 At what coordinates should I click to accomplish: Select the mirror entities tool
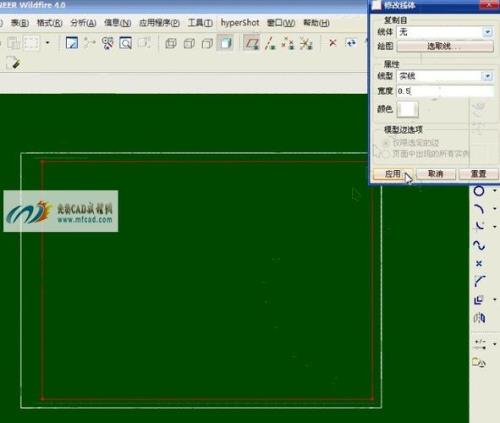479,318
